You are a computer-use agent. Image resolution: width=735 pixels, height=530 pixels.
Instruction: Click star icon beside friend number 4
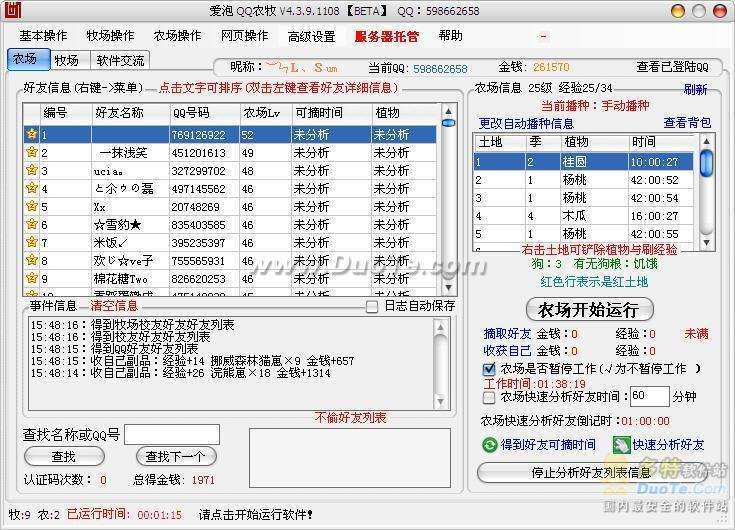[x=31, y=188]
